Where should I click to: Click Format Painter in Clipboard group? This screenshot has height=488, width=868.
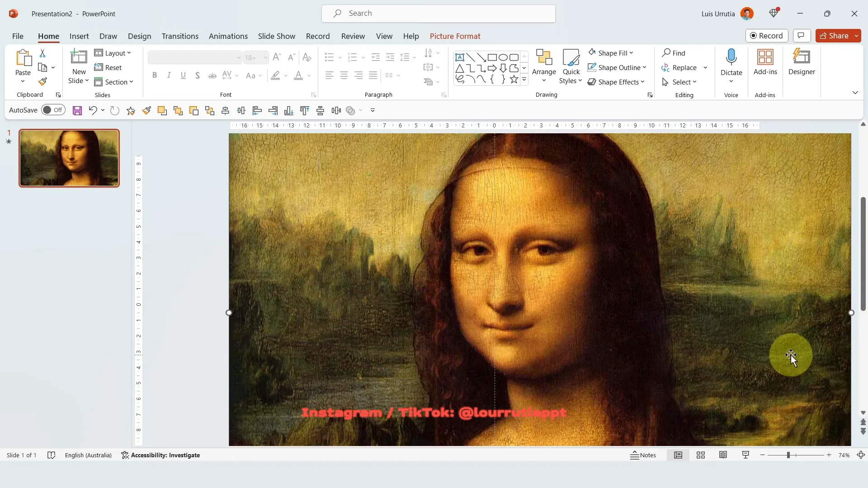42,82
